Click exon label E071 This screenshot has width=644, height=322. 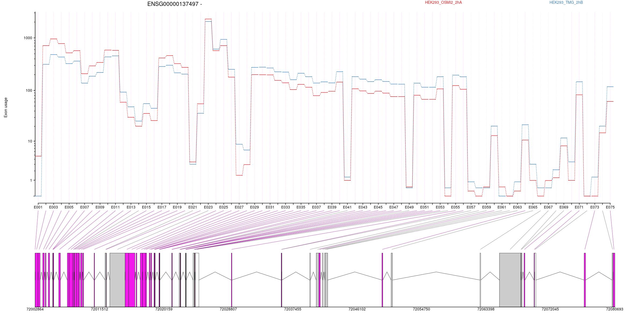click(579, 207)
